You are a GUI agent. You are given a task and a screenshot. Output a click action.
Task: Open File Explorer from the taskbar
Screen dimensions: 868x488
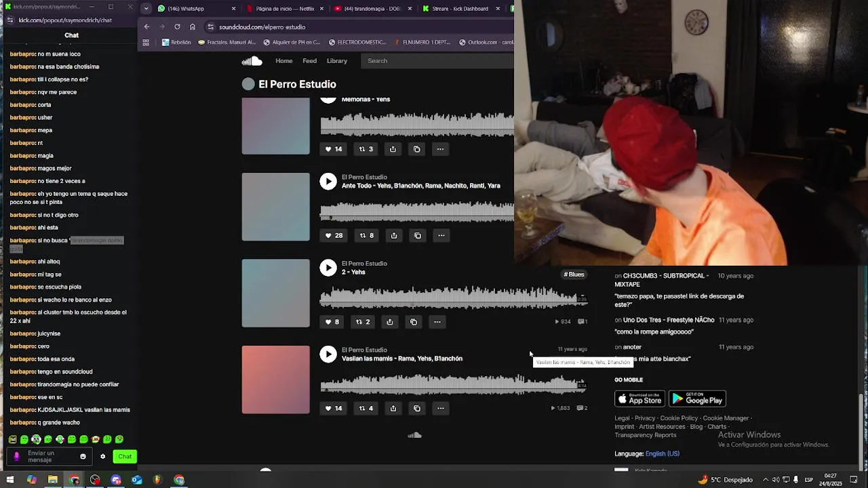coord(53,480)
